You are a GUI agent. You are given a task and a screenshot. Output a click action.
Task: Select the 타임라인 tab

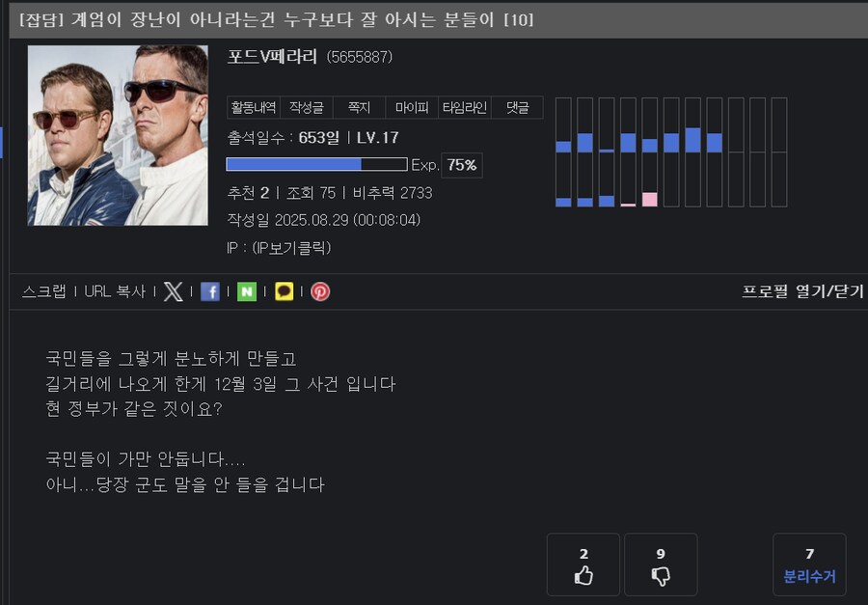[464, 107]
